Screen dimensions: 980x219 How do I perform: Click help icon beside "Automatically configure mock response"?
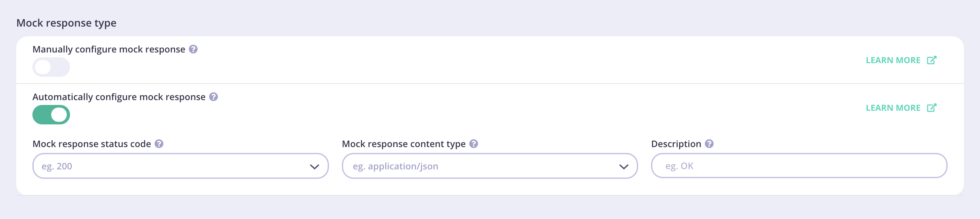214,97
